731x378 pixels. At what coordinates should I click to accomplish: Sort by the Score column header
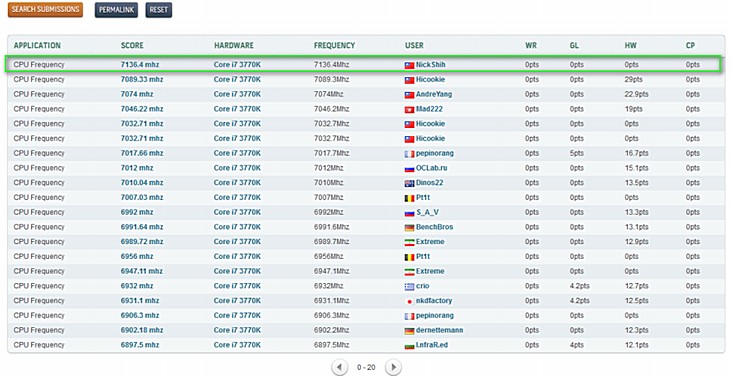pyautogui.click(x=132, y=46)
